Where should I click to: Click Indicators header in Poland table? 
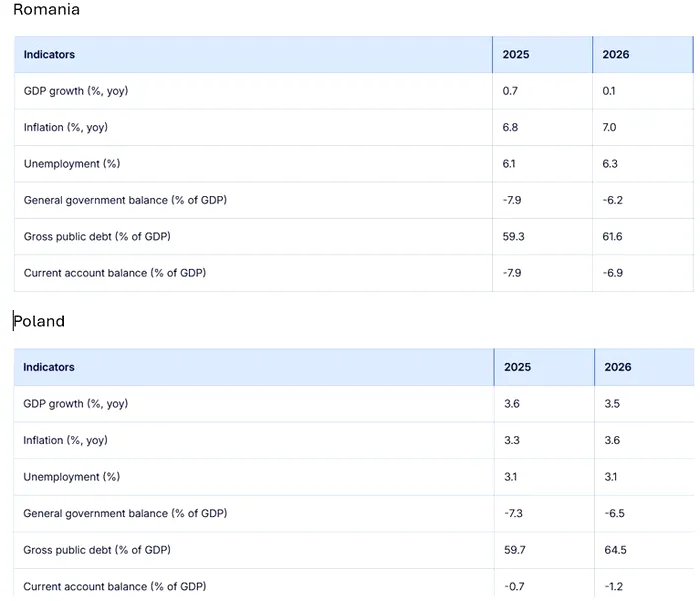pos(49,367)
